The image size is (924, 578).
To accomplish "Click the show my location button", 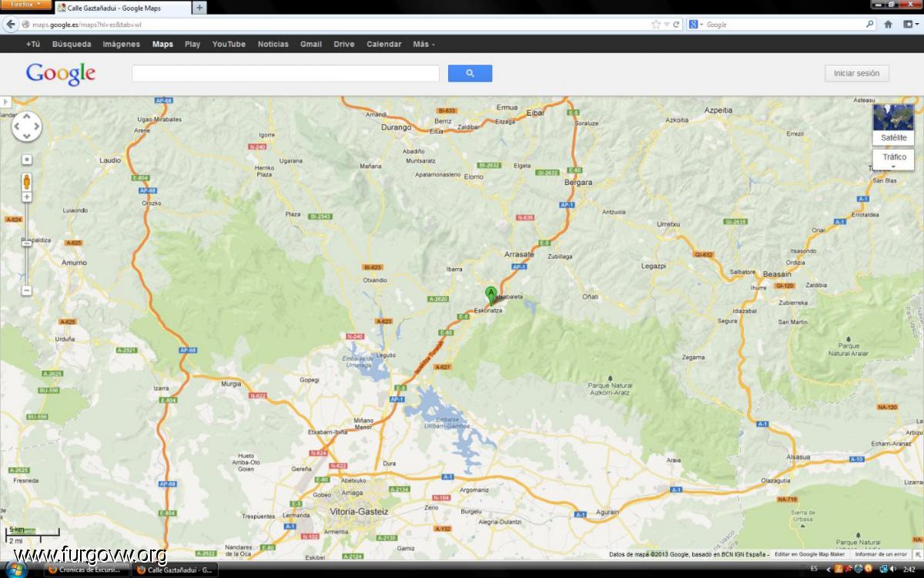I will click(27, 160).
